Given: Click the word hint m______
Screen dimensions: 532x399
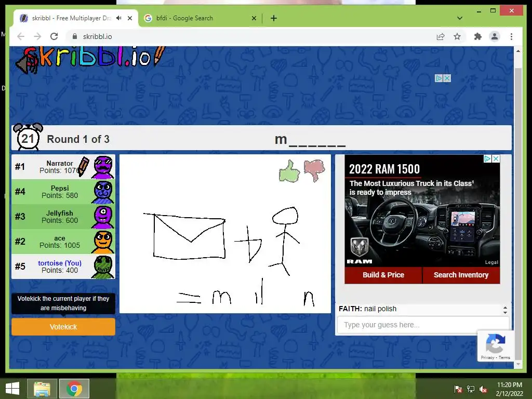Looking at the screenshot, I should coord(310,139).
